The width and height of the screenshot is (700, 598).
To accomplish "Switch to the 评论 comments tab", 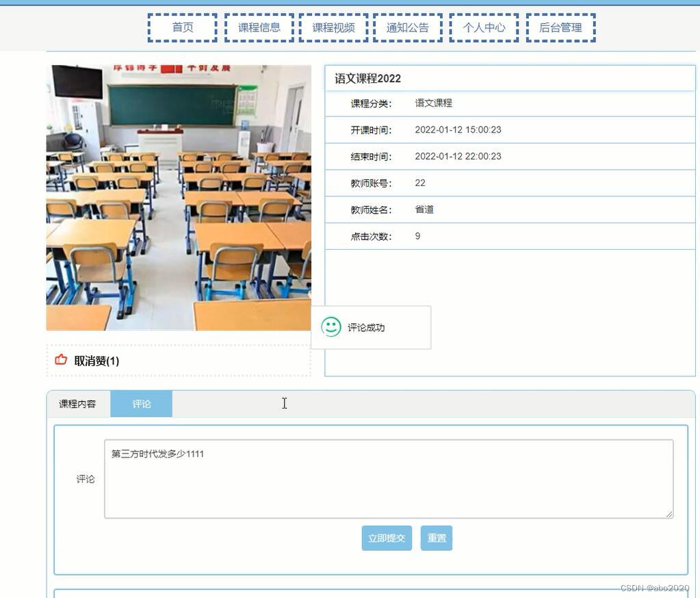I will point(141,404).
